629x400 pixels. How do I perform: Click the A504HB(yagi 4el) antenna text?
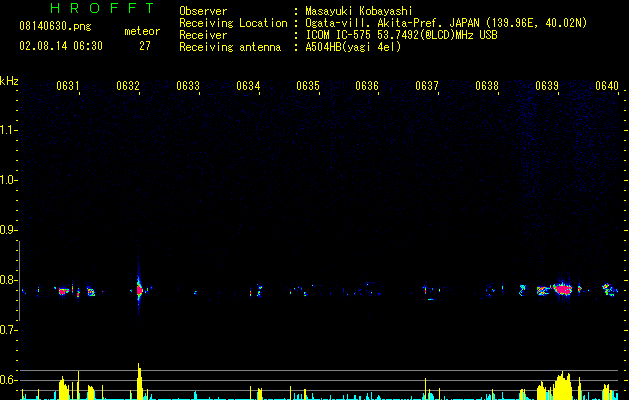tap(353, 47)
